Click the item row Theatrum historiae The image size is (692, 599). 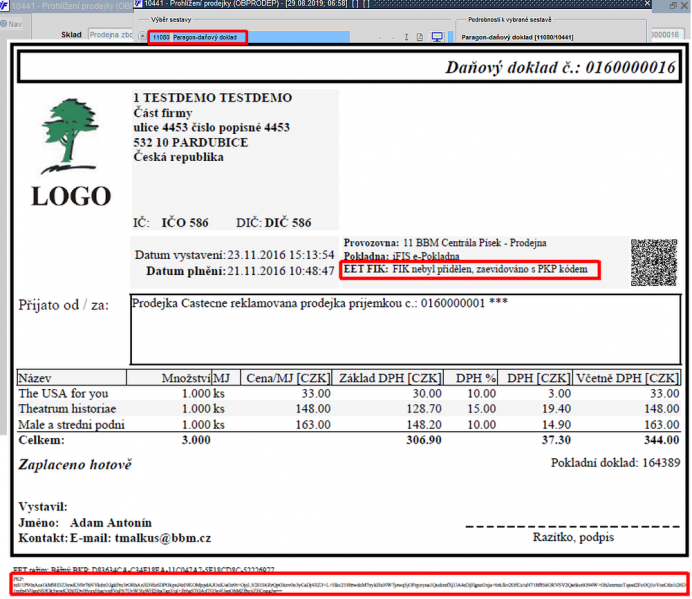pyautogui.click(x=348, y=409)
